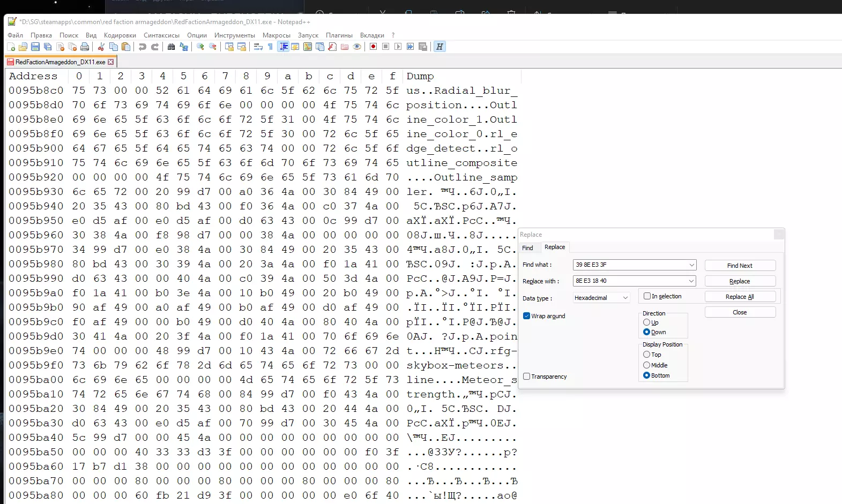This screenshot has height=504, width=842.
Task: Click the Replace All button
Action: point(740,297)
